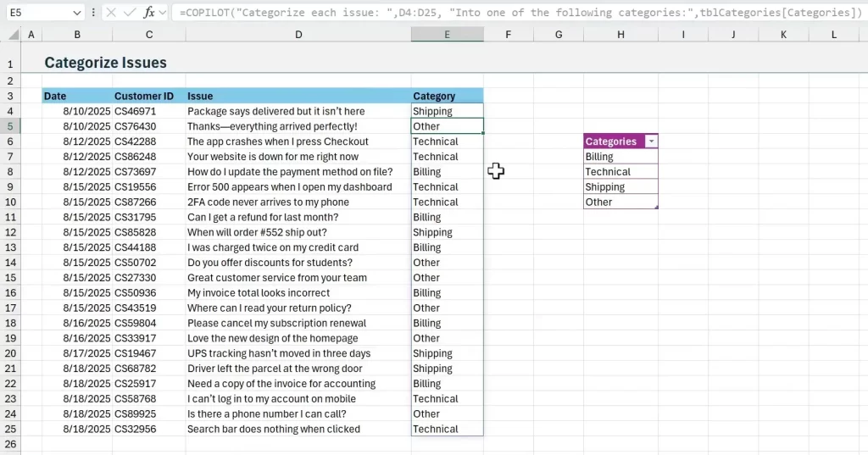This screenshot has height=455, width=868.
Task: Select the 'Categorize Issues' title cell
Action: (x=105, y=64)
